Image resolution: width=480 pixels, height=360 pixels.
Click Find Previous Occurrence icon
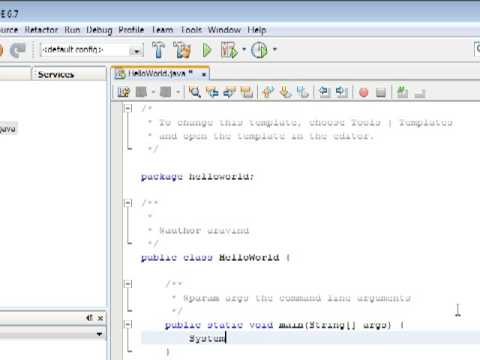coord(212,92)
